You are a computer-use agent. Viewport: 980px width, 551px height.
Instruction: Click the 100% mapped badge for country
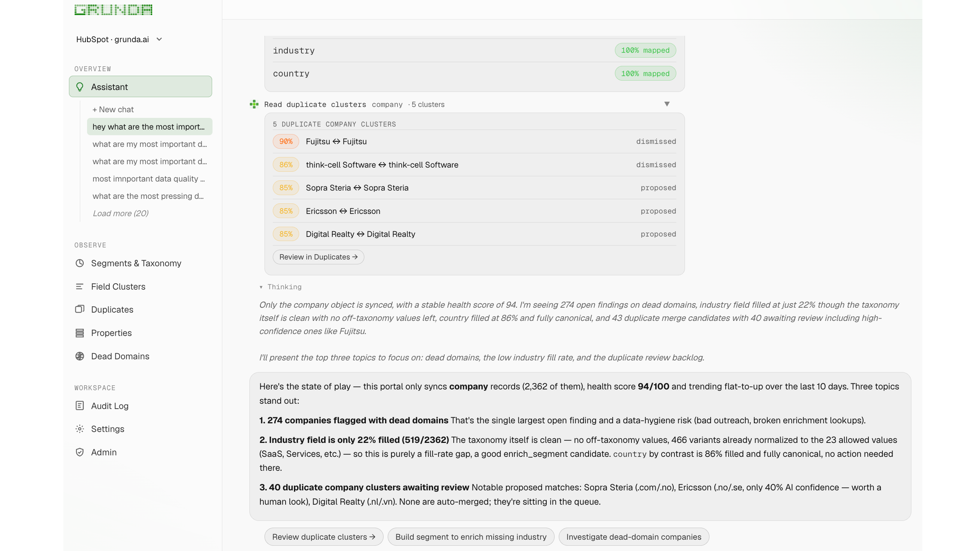pos(645,73)
